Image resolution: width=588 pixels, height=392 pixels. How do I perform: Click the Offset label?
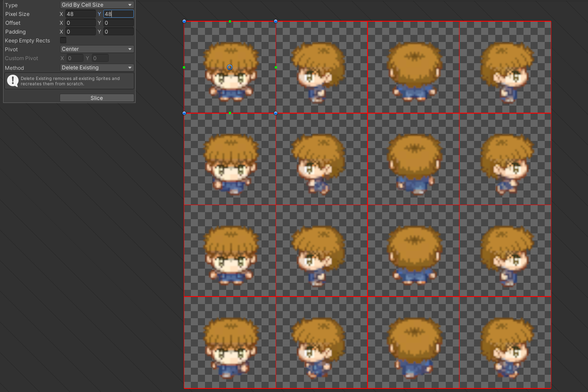(x=13, y=23)
